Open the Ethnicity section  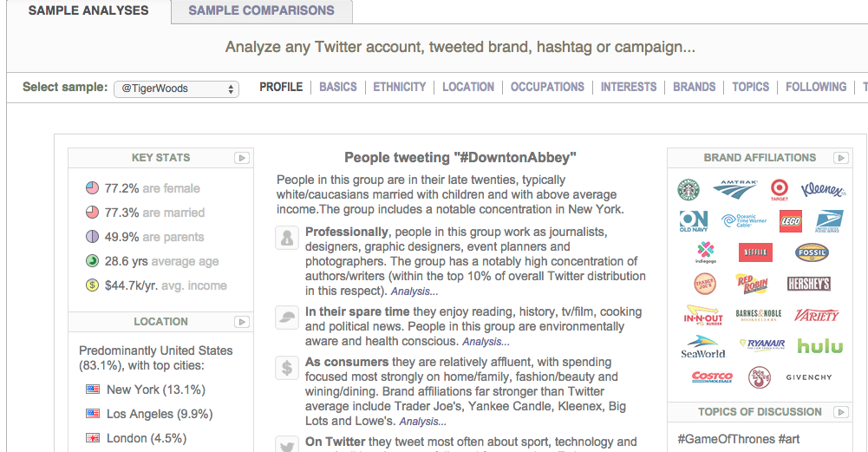[x=400, y=87]
